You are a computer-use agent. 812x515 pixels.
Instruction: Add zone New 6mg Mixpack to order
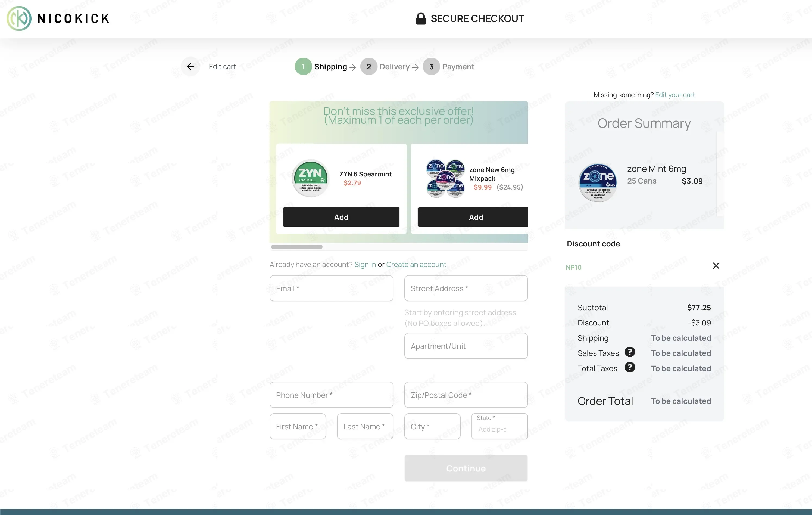click(473, 217)
